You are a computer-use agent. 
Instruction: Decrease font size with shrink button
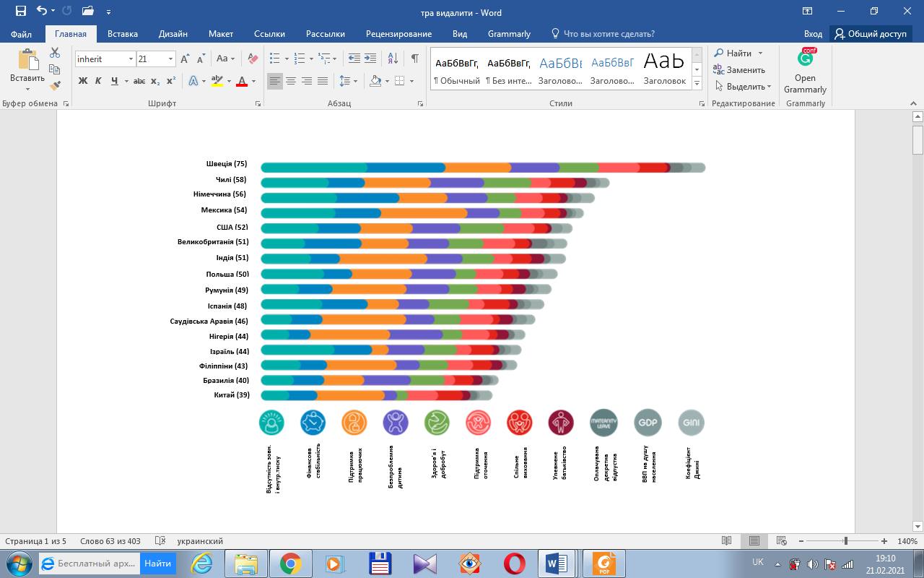tap(200, 59)
